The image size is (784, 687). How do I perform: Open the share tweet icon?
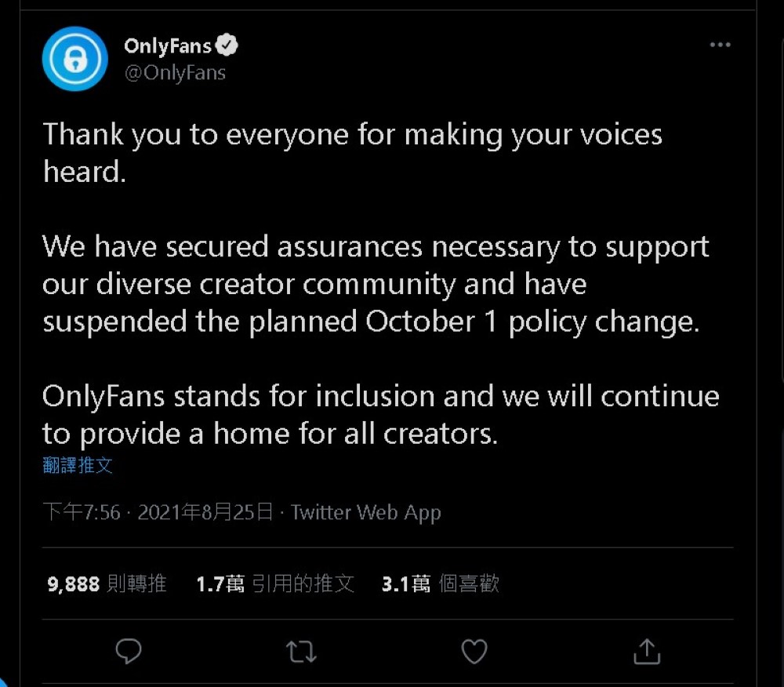tap(646, 651)
